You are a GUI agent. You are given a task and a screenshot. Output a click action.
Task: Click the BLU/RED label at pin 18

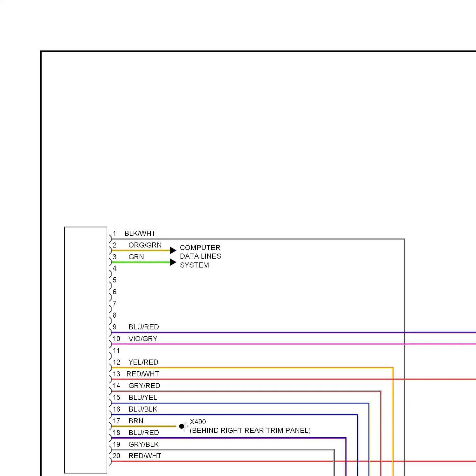point(144,433)
